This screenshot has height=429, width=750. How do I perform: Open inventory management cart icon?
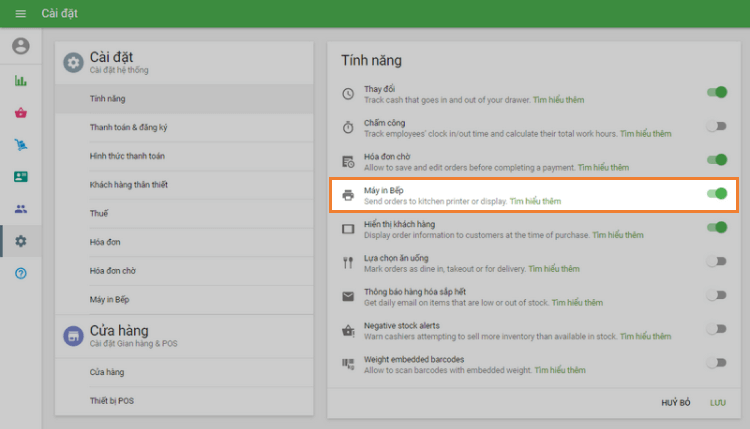[21, 145]
